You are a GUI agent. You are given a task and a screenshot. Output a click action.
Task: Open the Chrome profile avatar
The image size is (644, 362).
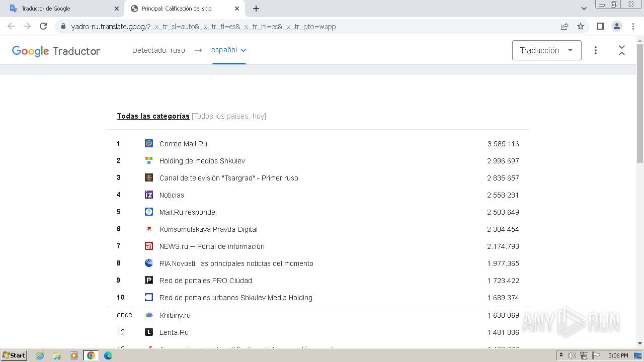(x=616, y=26)
